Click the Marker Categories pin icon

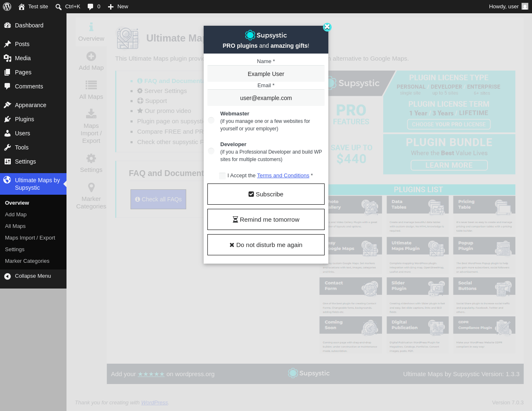[91, 187]
